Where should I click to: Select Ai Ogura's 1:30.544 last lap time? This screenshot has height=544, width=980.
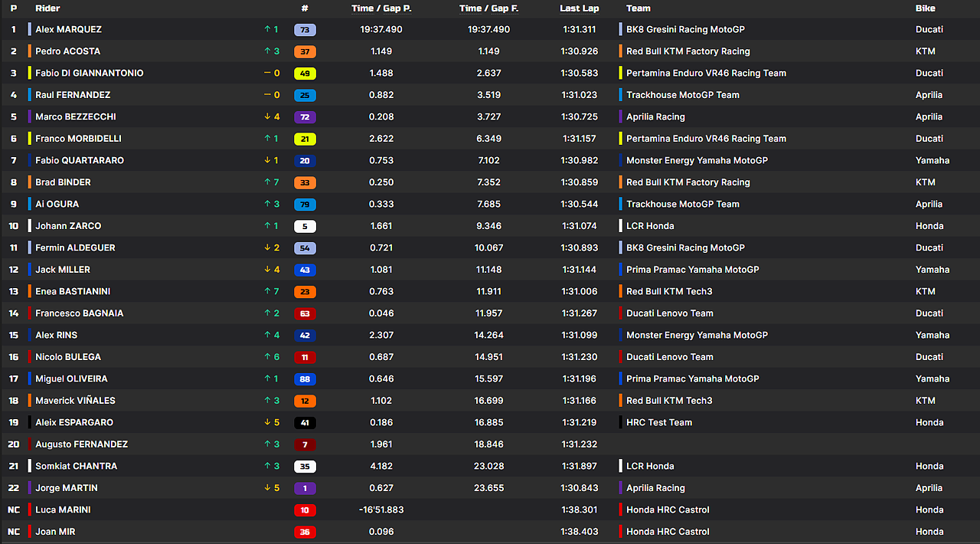pyautogui.click(x=579, y=205)
